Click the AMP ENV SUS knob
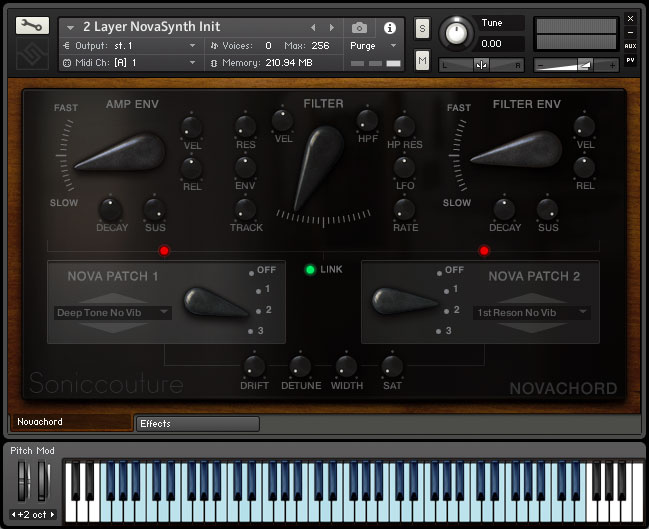This screenshot has height=529, width=649. (x=155, y=209)
